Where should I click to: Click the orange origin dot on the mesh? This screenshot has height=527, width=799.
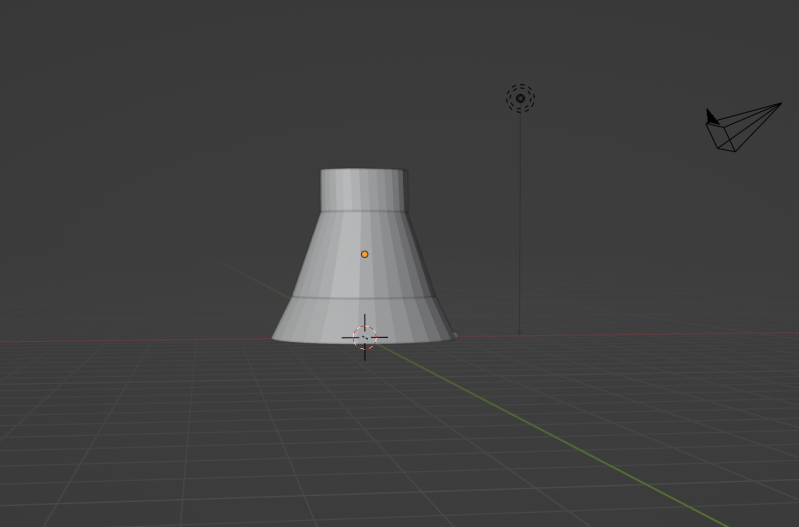[x=364, y=254]
